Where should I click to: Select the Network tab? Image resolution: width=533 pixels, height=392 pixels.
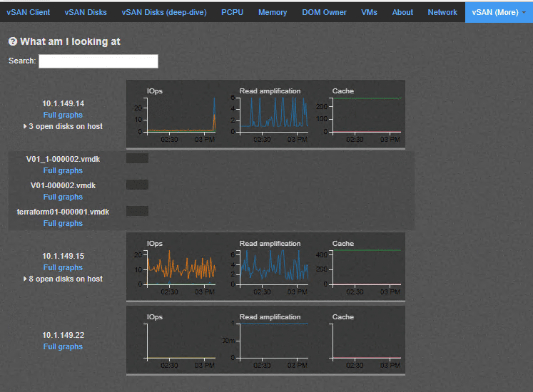click(442, 12)
